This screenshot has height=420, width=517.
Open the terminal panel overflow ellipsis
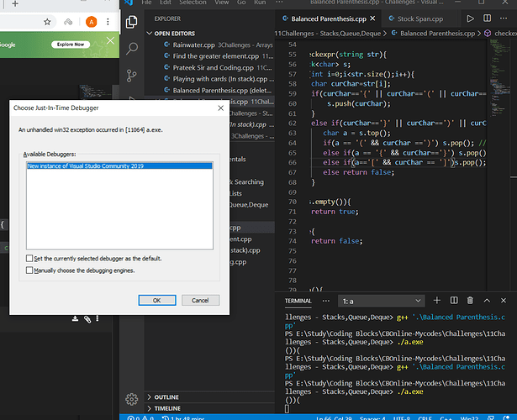coord(326,301)
